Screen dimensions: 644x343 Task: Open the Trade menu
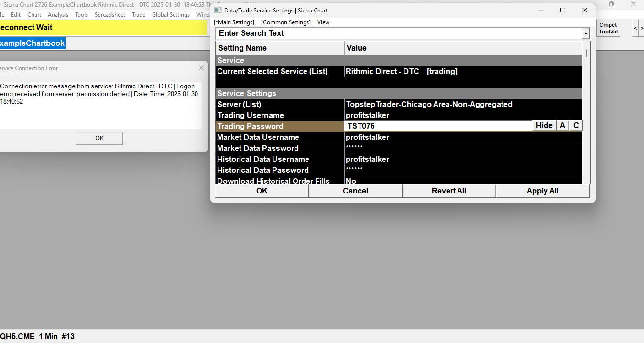click(139, 15)
